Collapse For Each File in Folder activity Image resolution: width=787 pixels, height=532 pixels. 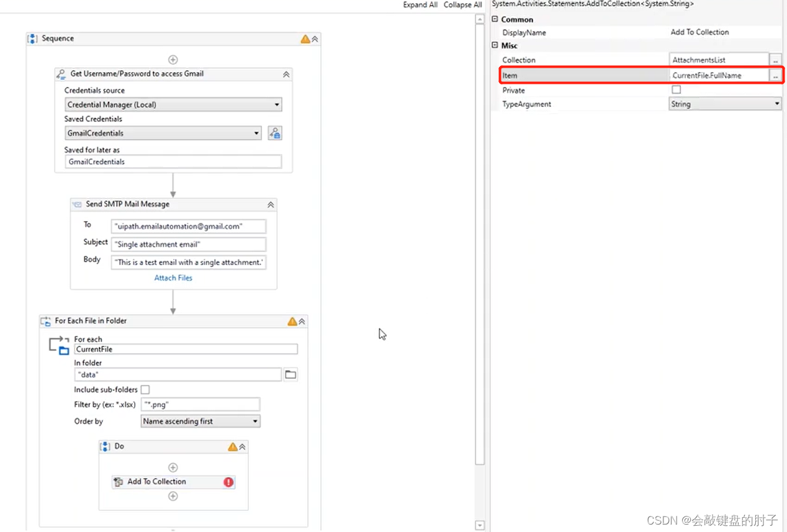pos(302,322)
